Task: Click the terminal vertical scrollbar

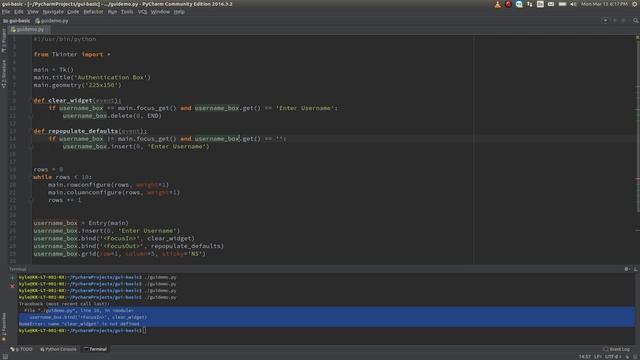Action: pos(637,309)
